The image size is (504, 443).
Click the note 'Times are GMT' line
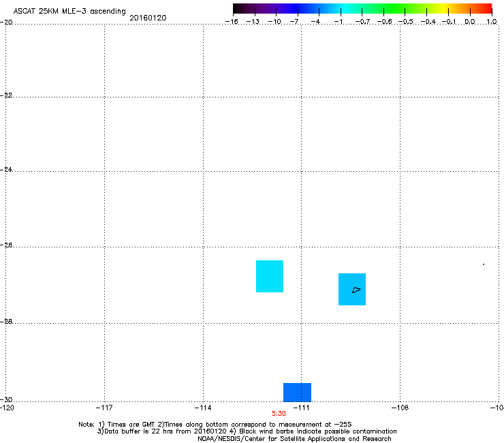click(x=215, y=425)
